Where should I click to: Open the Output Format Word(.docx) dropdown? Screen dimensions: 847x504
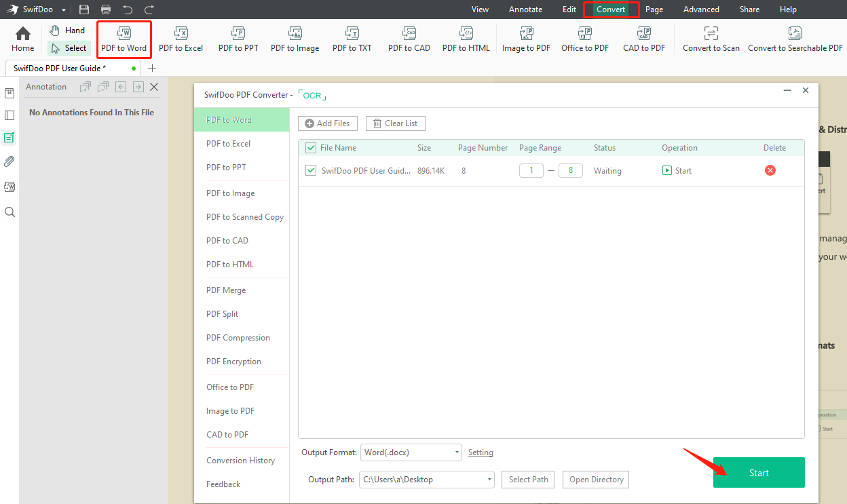(x=411, y=452)
